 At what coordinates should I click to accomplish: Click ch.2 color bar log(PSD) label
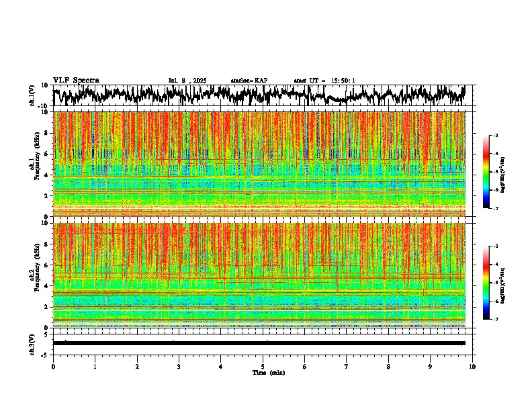click(x=503, y=285)
